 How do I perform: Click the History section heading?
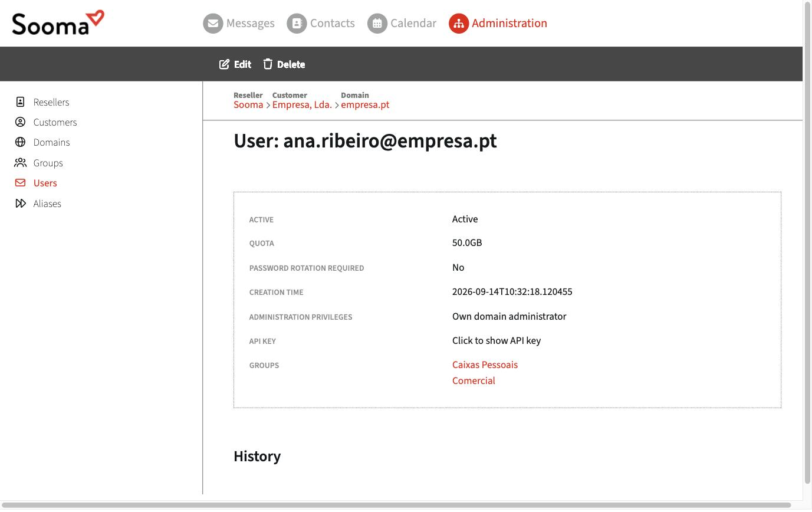coord(257,456)
